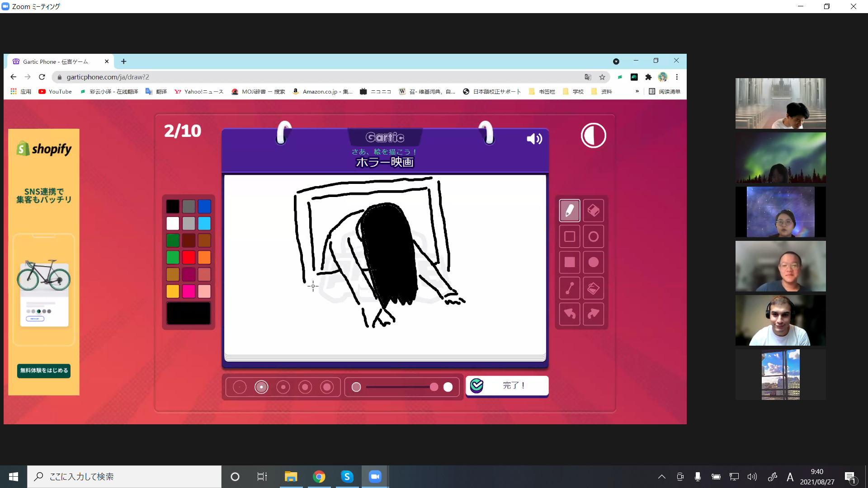Open the Amazon.co.jp bookmark
The width and height of the screenshot is (868, 488).
point(323,91)
